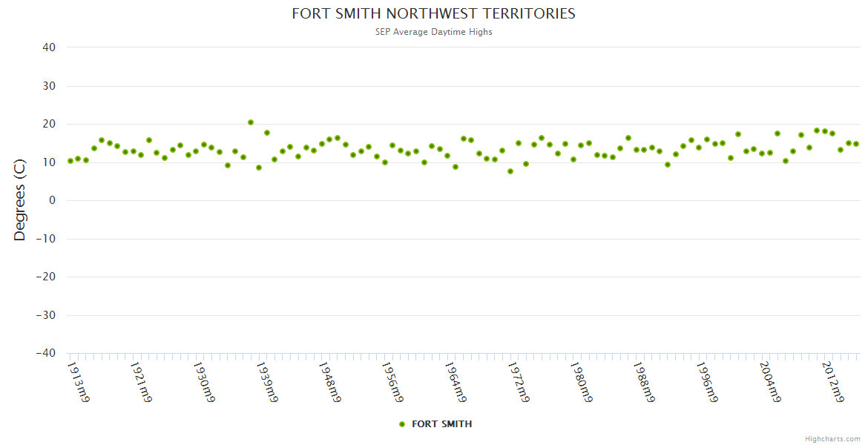Click the chart title FORT SMITH NORTHWEST TERRITORIES
Image resolution: width=868 pixels, height=445 pixels.
click(433, 14)
